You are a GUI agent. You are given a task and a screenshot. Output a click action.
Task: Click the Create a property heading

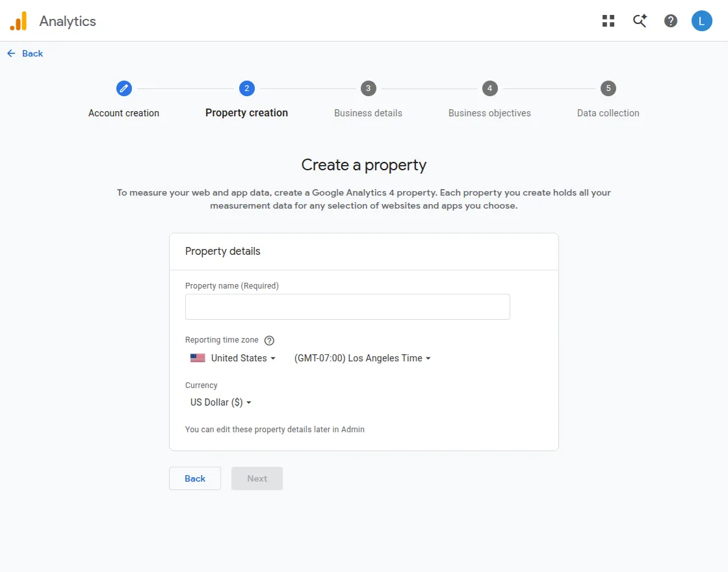pyautogui.click(x=364, y=165)
